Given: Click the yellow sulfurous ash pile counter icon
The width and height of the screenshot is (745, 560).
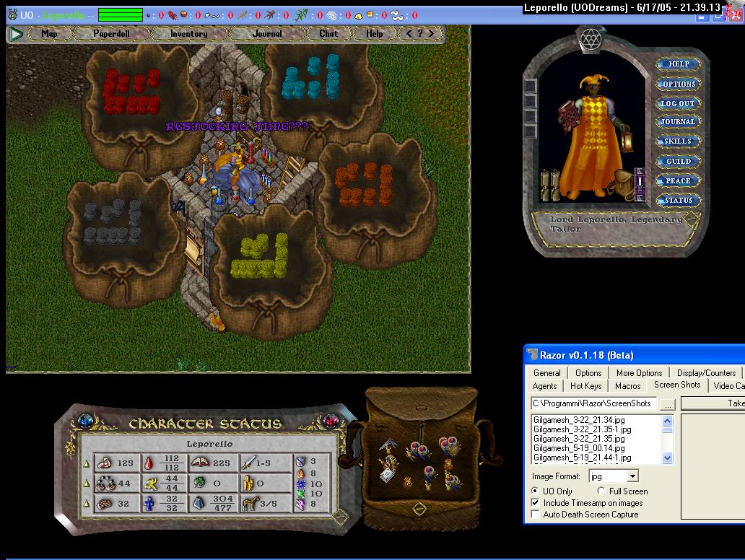Looking at the screenshot, I should pyautogui.click(x=359, y=16).
